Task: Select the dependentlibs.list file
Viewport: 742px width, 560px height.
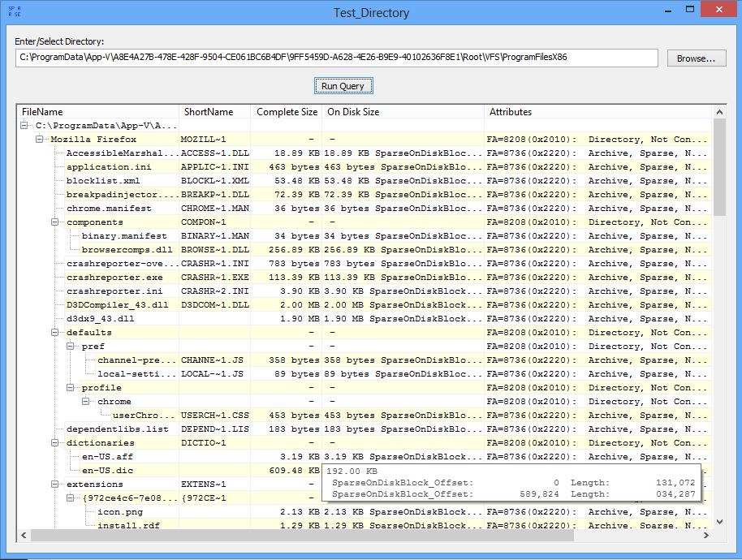Action: 118,429
